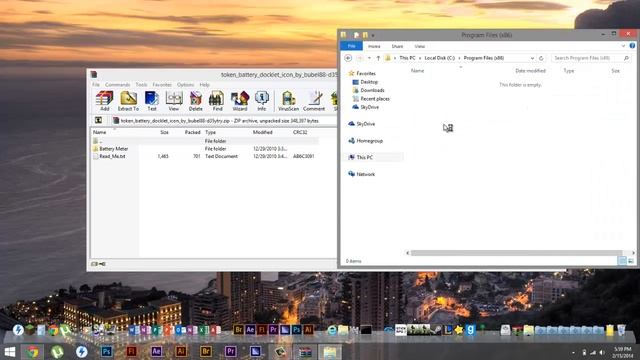640x360 pixels.
Task: Click Bridge icon on the Windows taskbar
Action: point(206,351)
